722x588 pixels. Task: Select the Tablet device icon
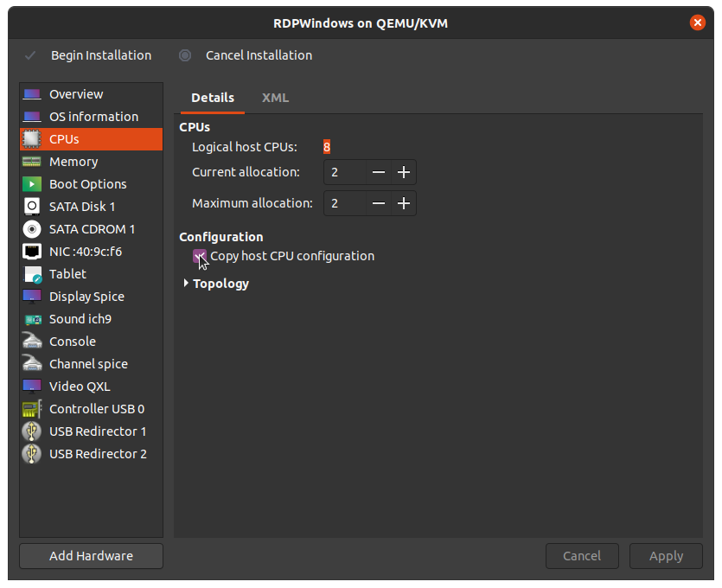[32, 274]
